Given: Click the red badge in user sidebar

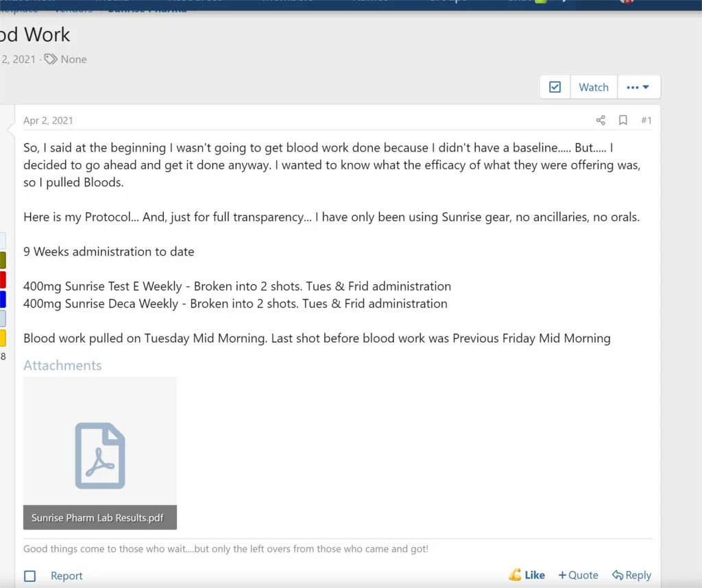Looking at the screenshot, I should (3, 280).
